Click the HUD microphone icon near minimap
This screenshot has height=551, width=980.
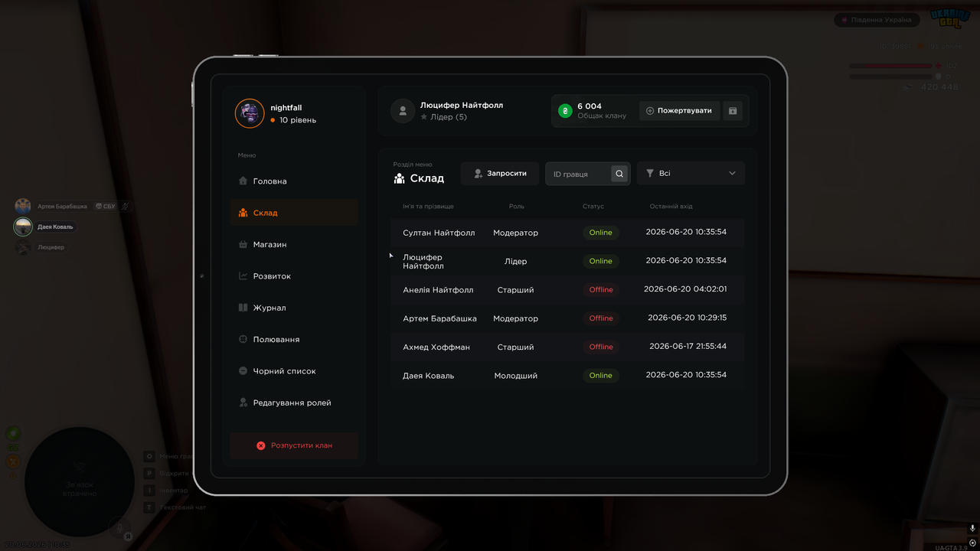click(x=119, y=527)
